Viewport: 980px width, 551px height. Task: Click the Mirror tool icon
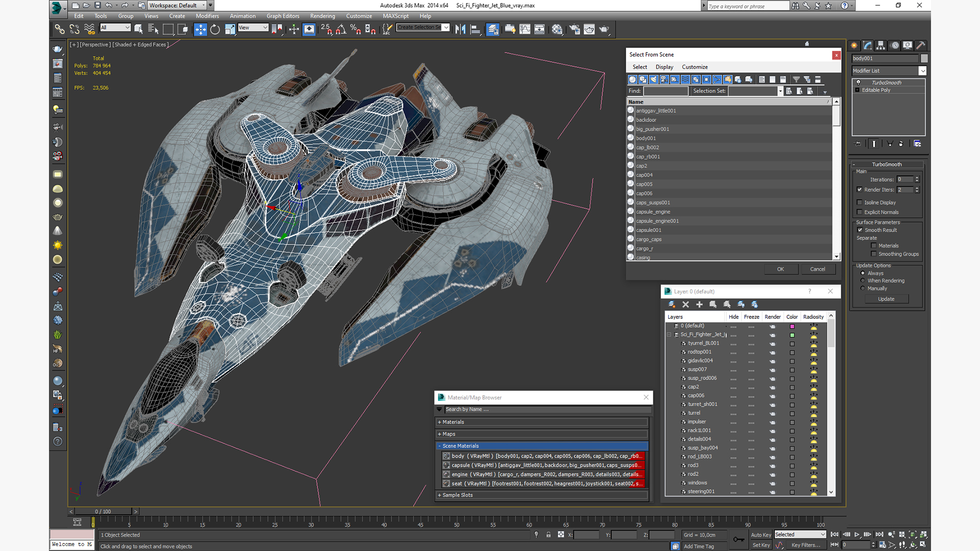click(x=460, y=30)
